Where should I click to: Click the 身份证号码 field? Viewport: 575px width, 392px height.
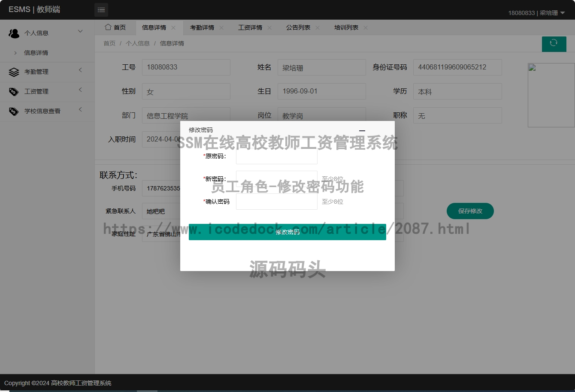457,67
